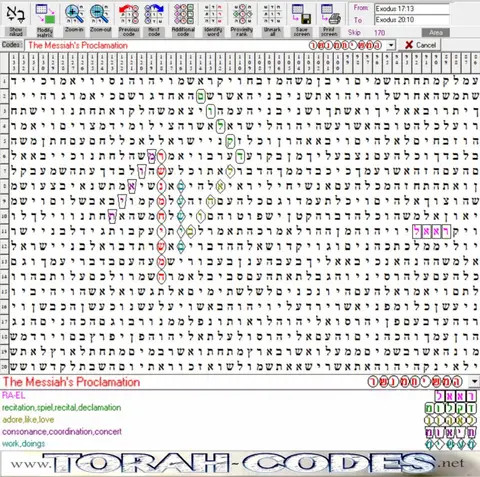Viewport: 480px width, 477px height.
Task: Open the Additional code tool
Action: (x=183, y=19)
